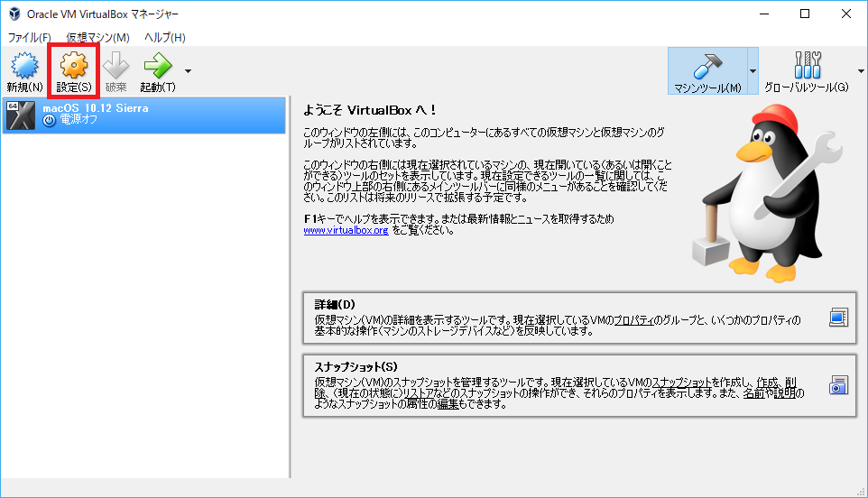Minimize the VirtualBox Manager window

coord(764,14)
